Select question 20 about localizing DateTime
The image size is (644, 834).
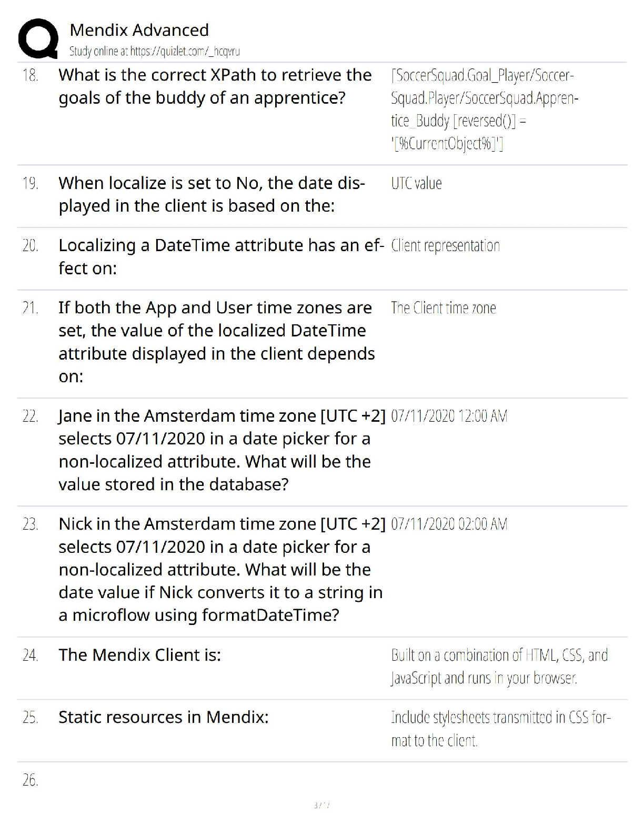(222, 257)
